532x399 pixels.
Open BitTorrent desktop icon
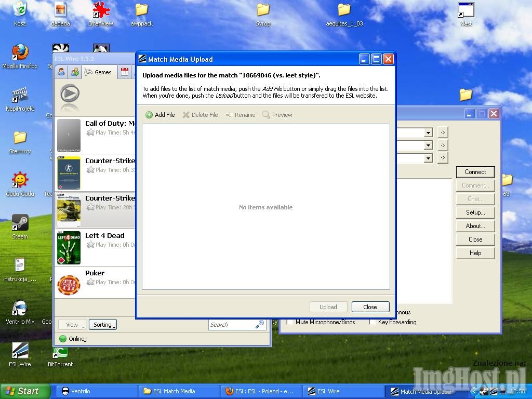click(x=60, y=356)
